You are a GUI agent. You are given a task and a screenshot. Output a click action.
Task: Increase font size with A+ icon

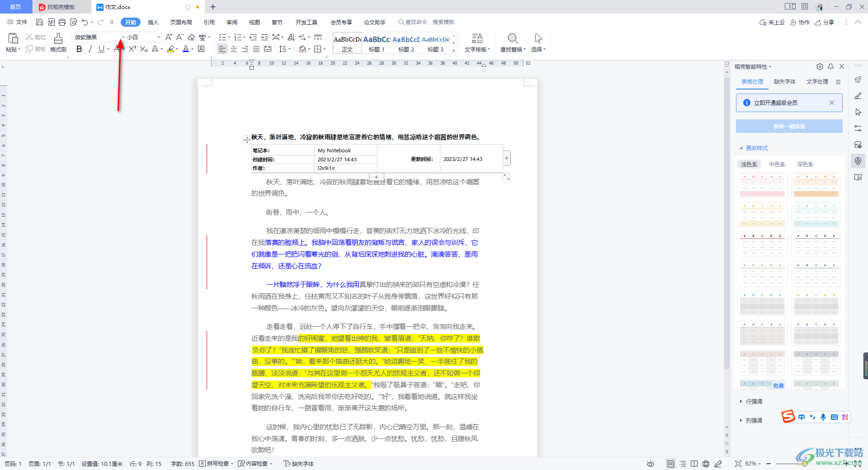168,37
